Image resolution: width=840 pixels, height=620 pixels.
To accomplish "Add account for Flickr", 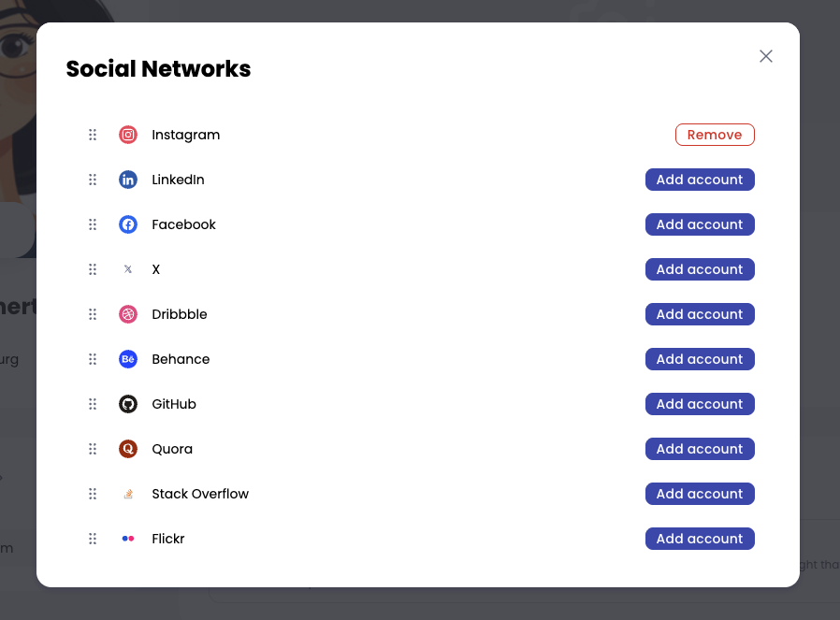I will (x=700, y=539).
